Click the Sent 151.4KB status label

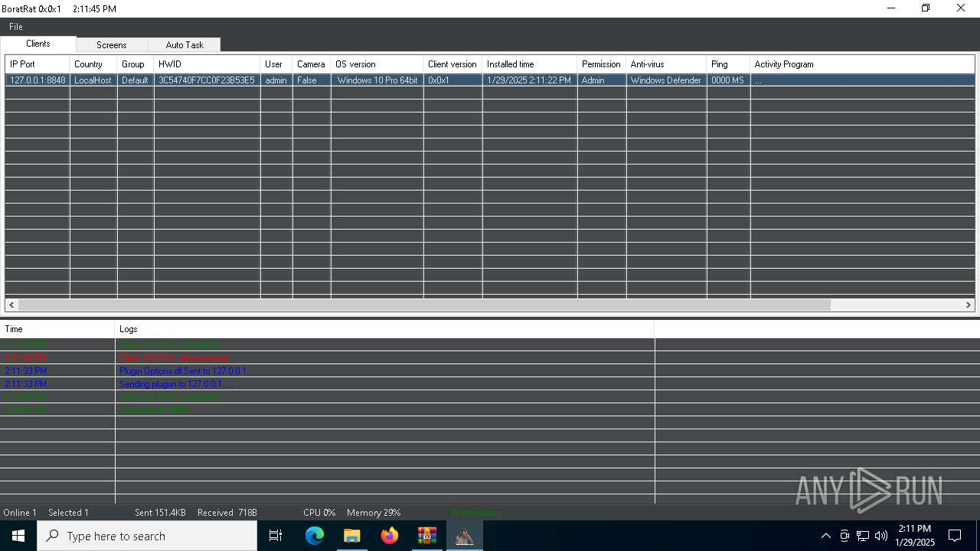pos(160,513)
